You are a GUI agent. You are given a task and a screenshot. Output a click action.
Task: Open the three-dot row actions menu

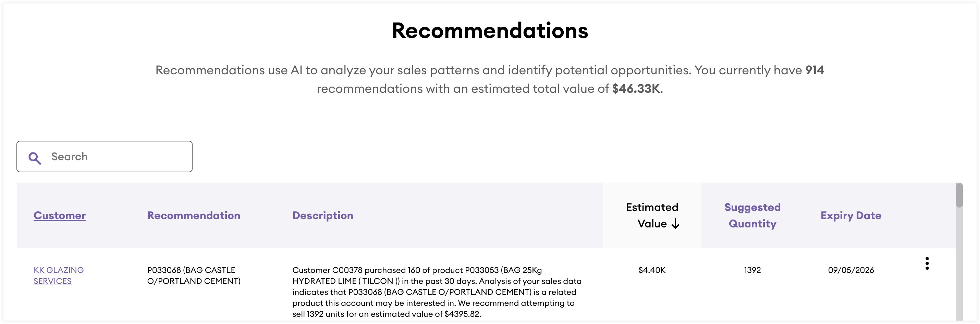(927, 263)
